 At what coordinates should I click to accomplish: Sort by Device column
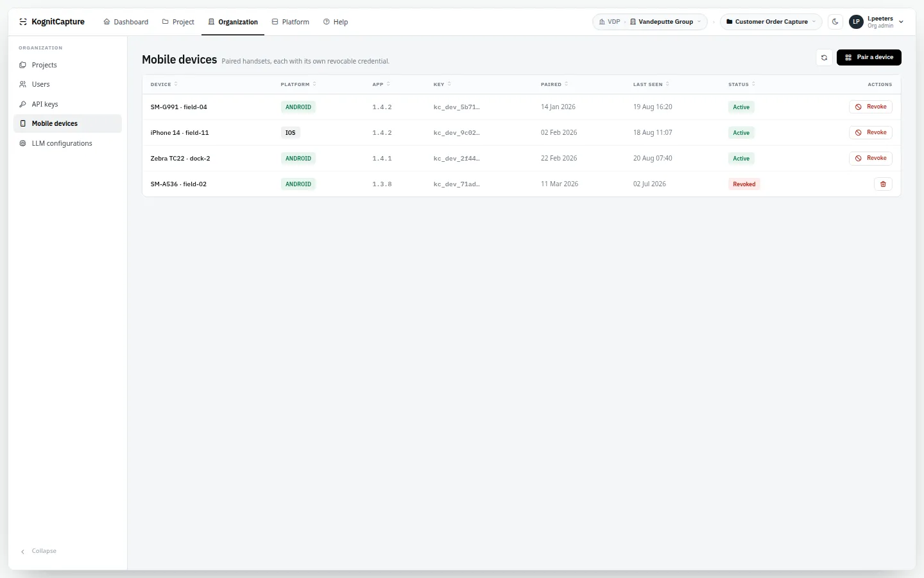[x=164, y=84]
